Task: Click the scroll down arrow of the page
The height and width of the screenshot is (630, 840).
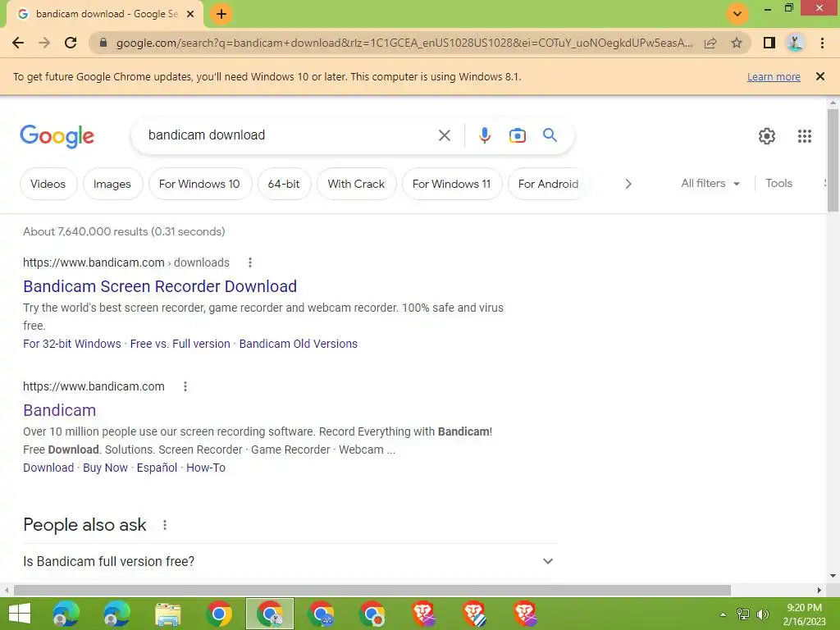Action: [x=833, y=576]
